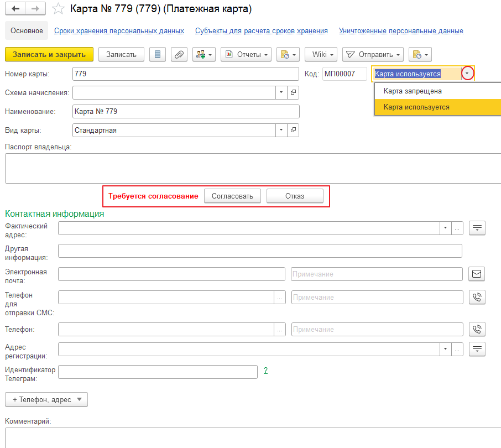This screenshot has width=501, height=448.
Task: Click into the Наименование input field
Action: pos(186,111)
